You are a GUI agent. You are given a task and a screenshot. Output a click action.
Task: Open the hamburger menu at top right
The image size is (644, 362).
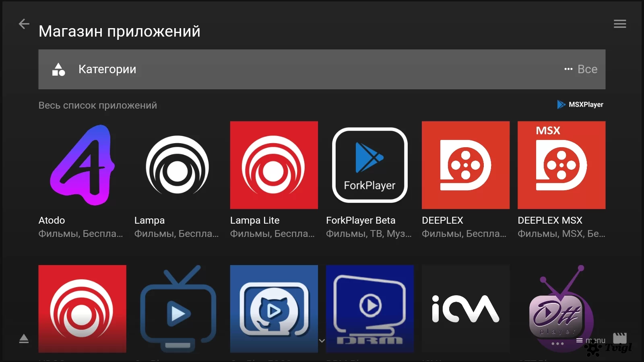pyautogui.click(x=620, y=24)
